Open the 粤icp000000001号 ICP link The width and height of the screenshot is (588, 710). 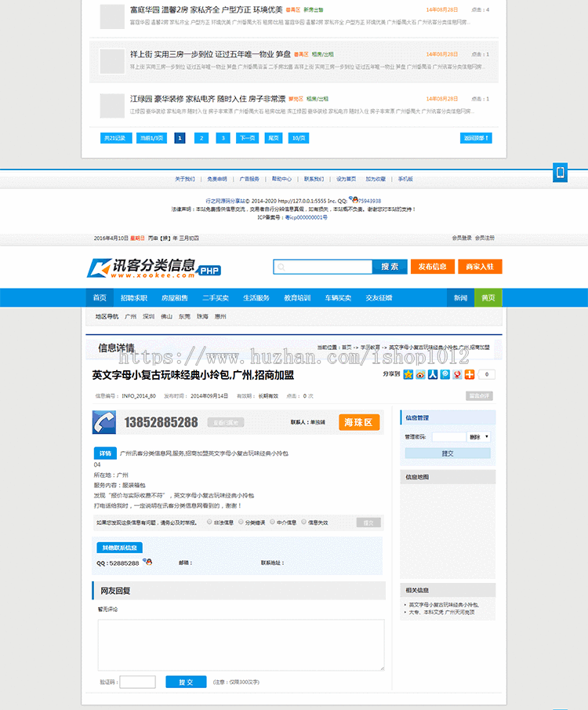[x=306, y=217]
